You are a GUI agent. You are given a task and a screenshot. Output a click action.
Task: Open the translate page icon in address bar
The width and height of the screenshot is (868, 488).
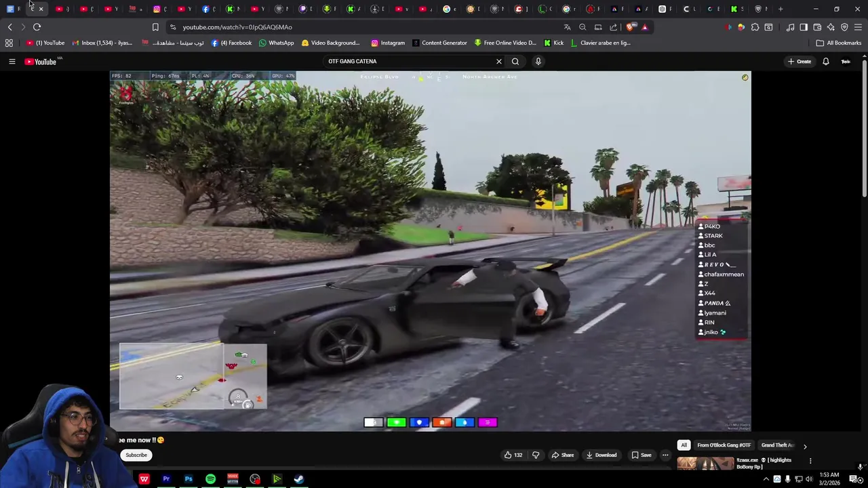(567, 27)
